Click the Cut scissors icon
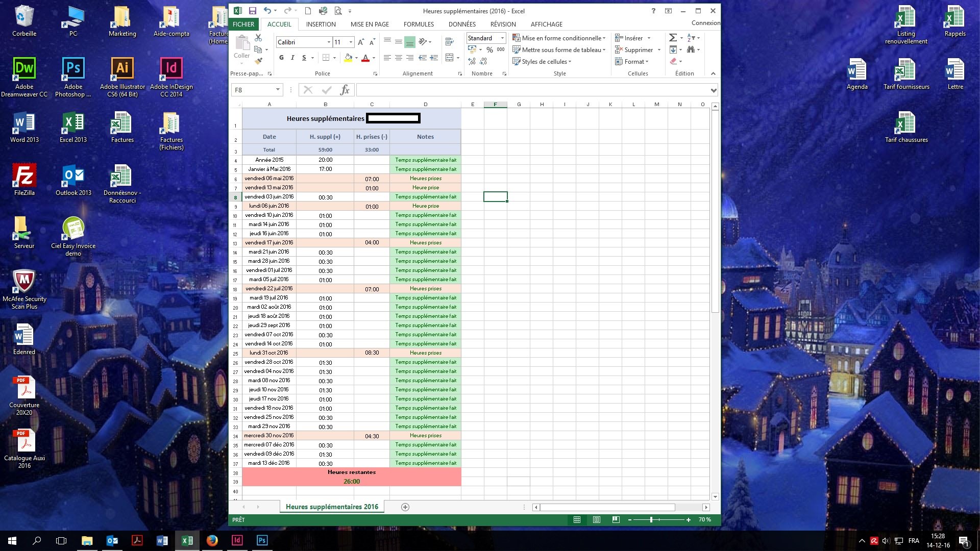The image size is (980, 551). [258, 38]
